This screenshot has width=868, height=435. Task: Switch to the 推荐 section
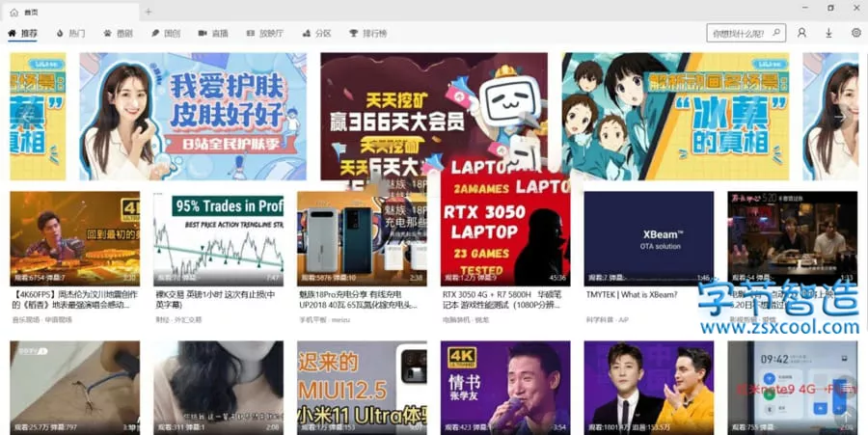(x=23, y=33)
